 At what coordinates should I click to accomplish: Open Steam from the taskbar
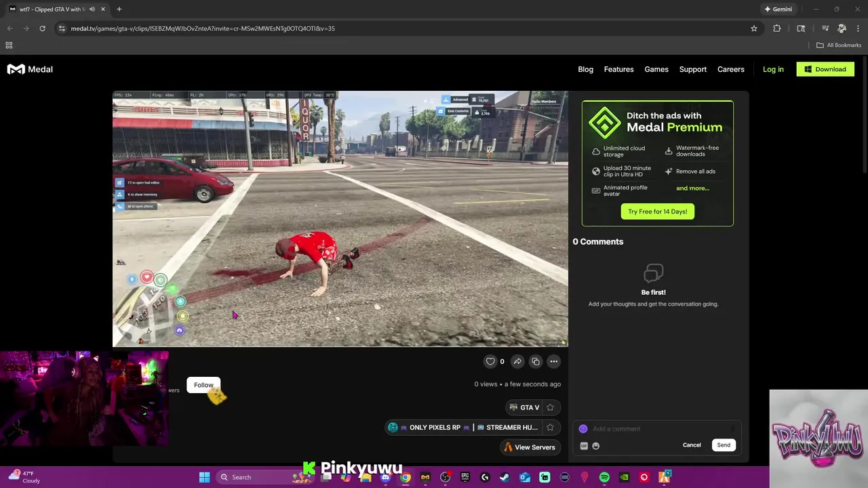(505, 477)
